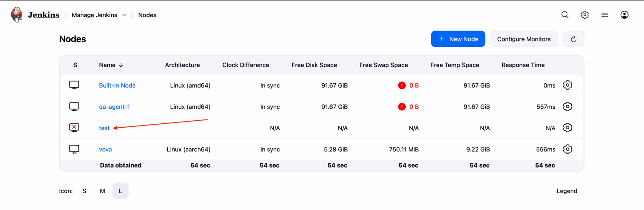644x210 pixels.
Task: Click the New Node button
Action: click(458, 39)
